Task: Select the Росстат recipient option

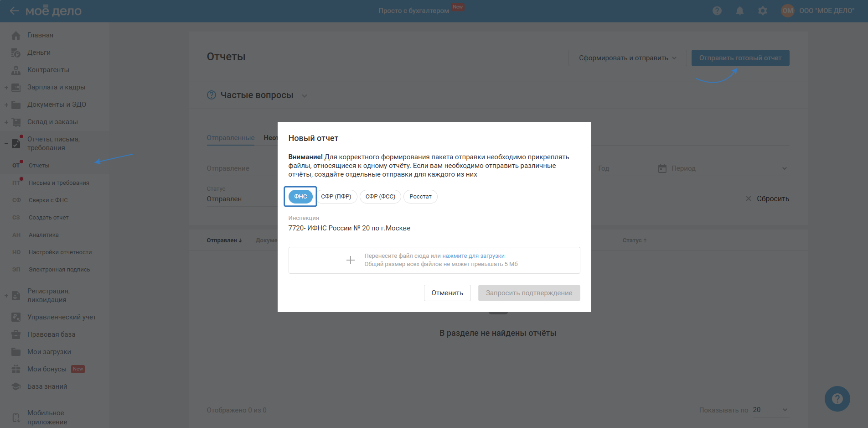Action: tap(420, 197)
